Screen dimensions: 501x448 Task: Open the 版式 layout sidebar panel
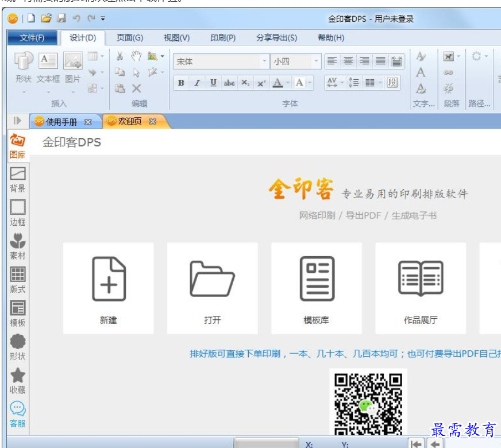18,280
